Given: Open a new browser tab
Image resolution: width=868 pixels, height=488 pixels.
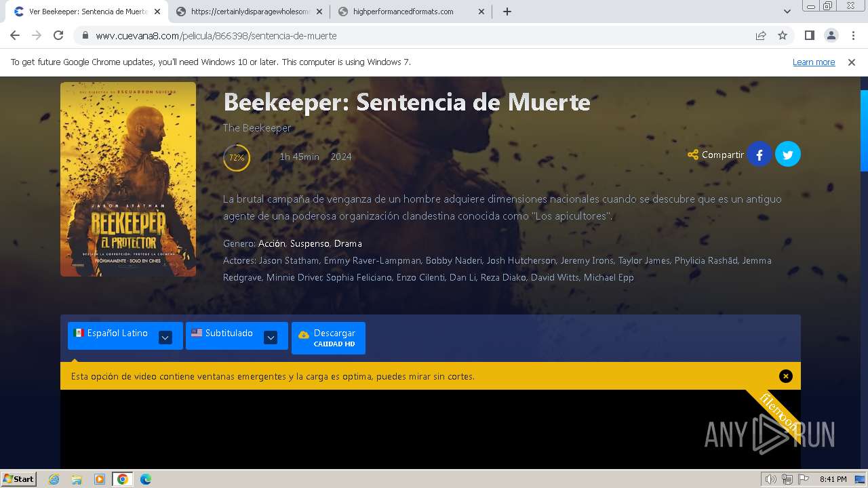Looking at the screenshot, I should 507,12.
